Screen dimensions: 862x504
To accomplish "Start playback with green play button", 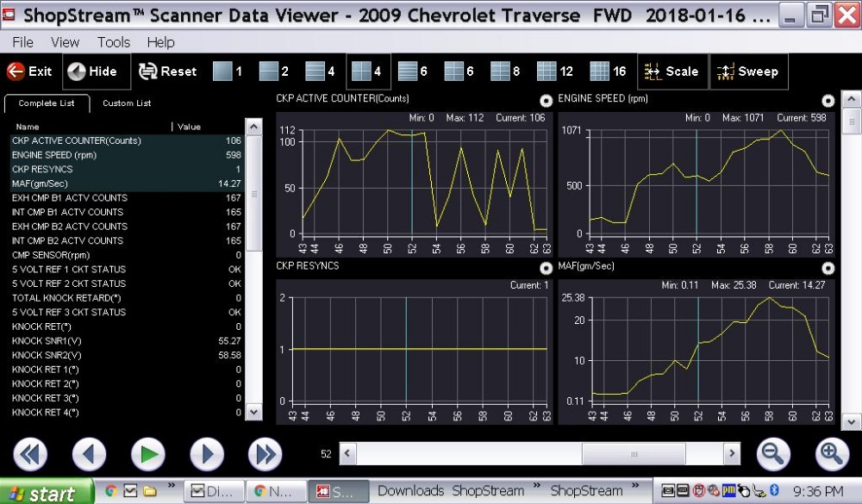I will click(x=148, y=455).
